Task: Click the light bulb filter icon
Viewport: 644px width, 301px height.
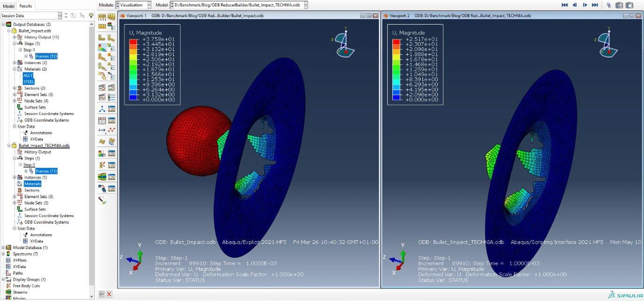Action: coord(91,16)
